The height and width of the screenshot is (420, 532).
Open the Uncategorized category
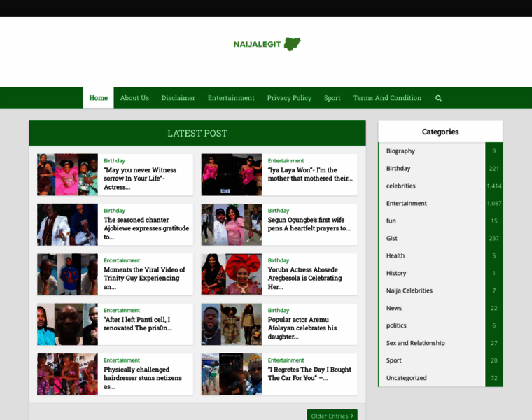[406, 378]
